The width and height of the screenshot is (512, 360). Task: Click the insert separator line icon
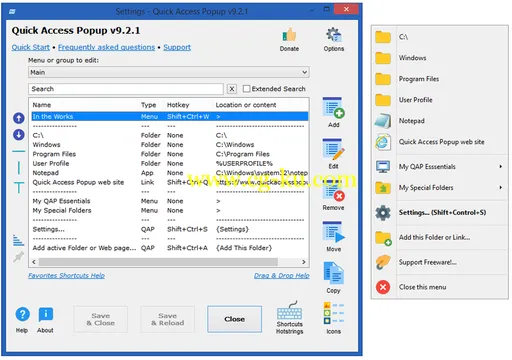pos(19,151)
